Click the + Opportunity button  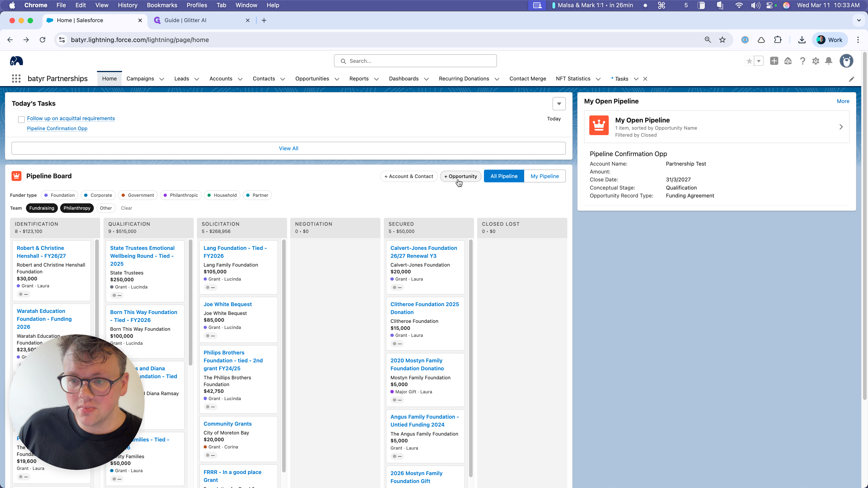461,176
